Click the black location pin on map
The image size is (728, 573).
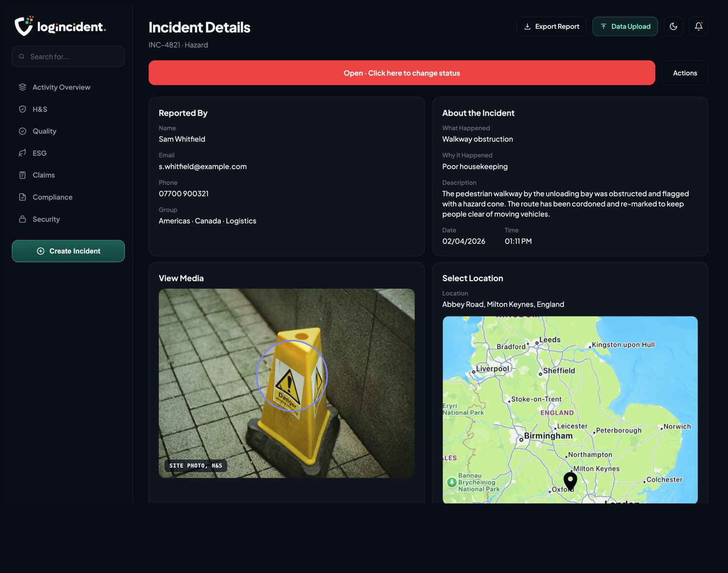pyautogui.click(x=570, y=481)
